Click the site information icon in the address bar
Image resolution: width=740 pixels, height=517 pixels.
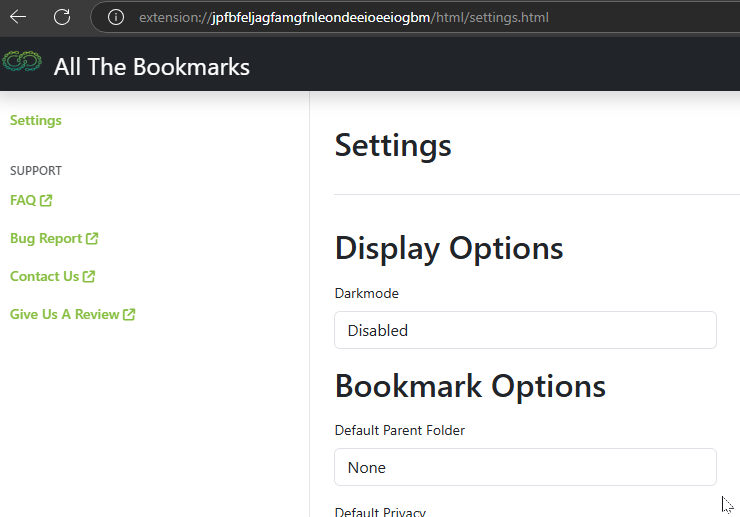[x=116, y=17]
